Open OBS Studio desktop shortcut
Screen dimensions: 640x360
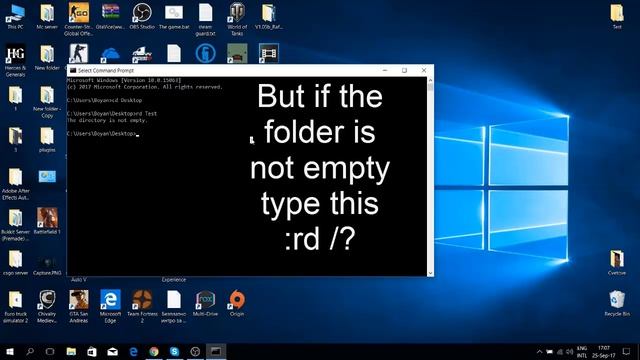pos(142,16)
